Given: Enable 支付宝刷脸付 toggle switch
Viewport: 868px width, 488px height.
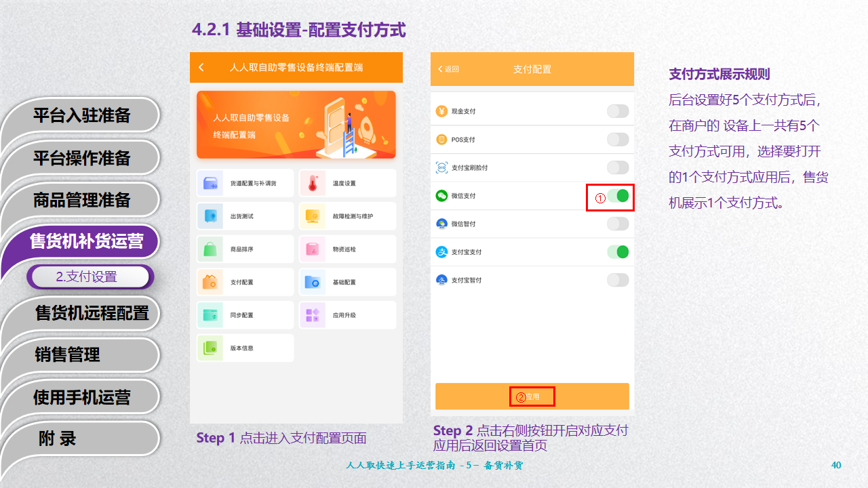Looking at the screenshot, I should tap(618, 167).
